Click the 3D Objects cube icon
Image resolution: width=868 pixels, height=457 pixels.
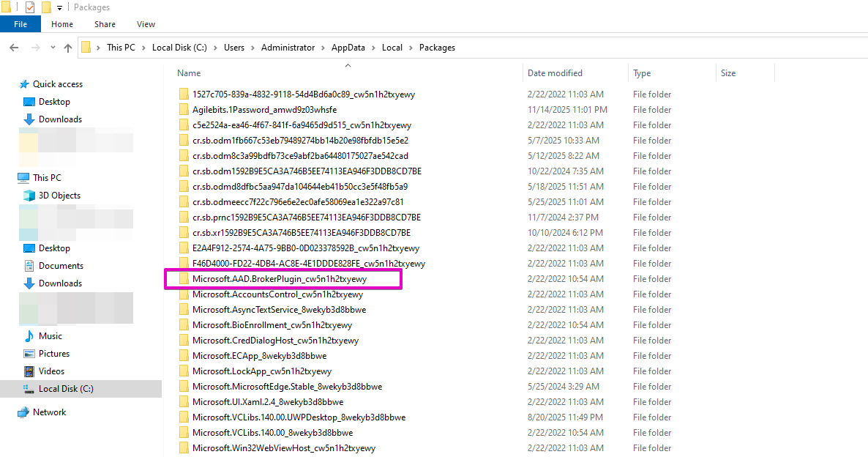[29, 196]
